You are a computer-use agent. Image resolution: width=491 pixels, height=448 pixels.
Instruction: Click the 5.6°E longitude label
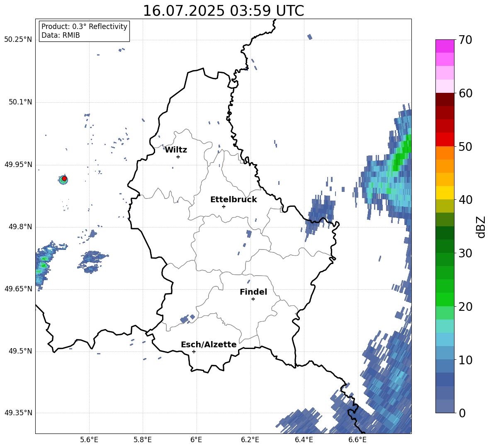pos(89,440)
